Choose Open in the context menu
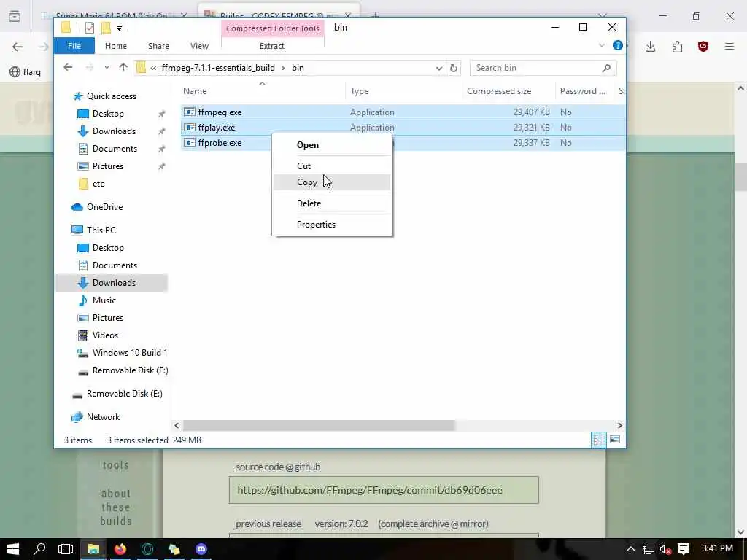 (x=332, y=145)
